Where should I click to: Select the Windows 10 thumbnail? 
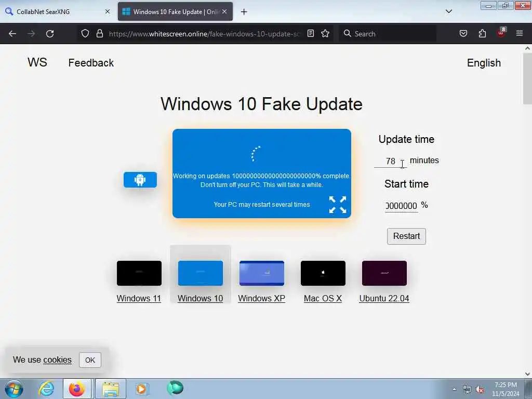(x=201, y=273)
